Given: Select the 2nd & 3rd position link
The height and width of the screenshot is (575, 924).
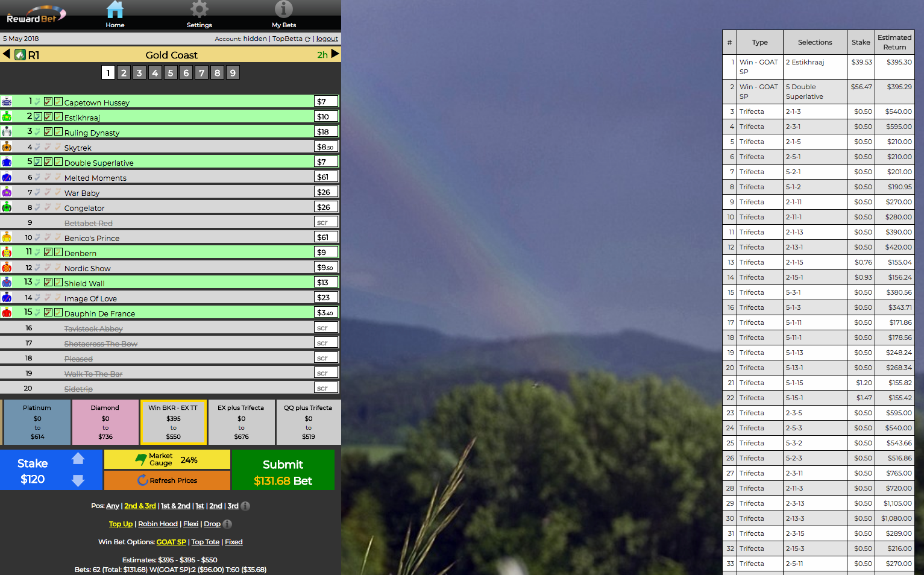Looking at the screenshot, I should pyautogui.click(x=140, y=506).
